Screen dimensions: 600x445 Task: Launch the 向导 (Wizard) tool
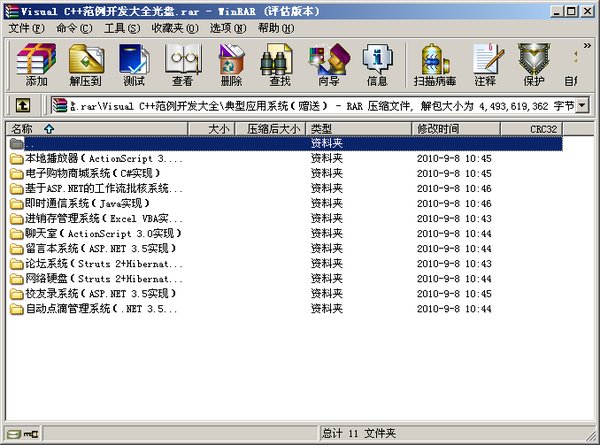pos(329,64)
